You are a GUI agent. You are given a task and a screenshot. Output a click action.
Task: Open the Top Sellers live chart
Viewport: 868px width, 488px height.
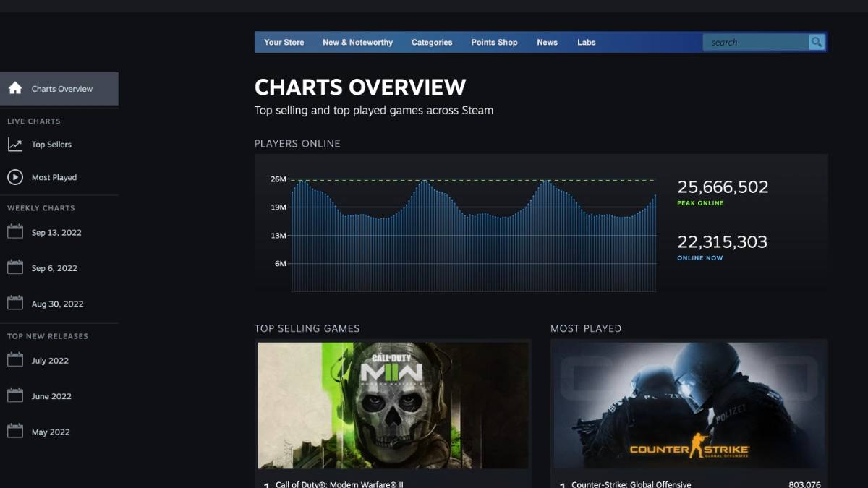(51, 145)
